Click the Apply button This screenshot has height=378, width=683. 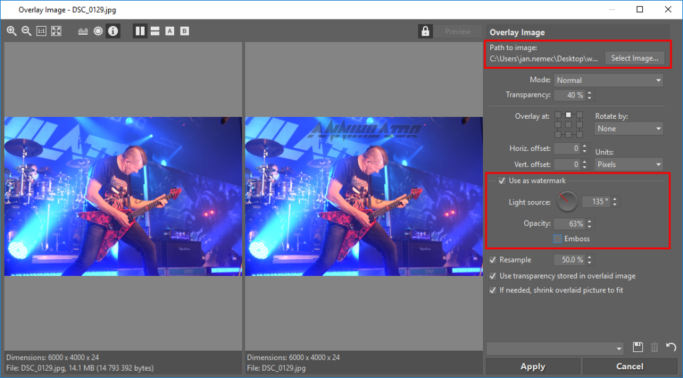coord(533,367)
